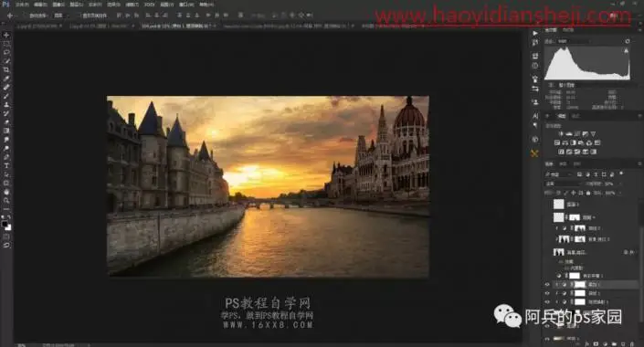This screenshot has width=644, height=347.
Task: Click the histogram cached data warning triangle
Action: pos(626,51)
